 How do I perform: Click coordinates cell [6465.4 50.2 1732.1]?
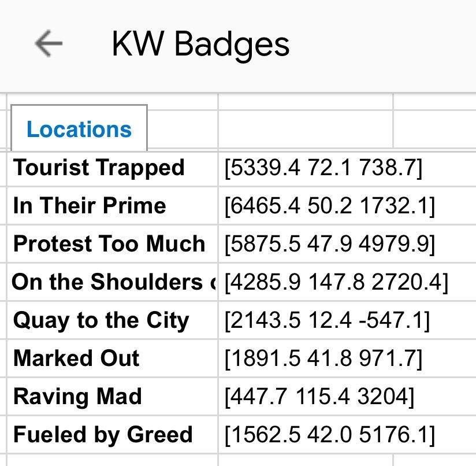coord(347,206)
